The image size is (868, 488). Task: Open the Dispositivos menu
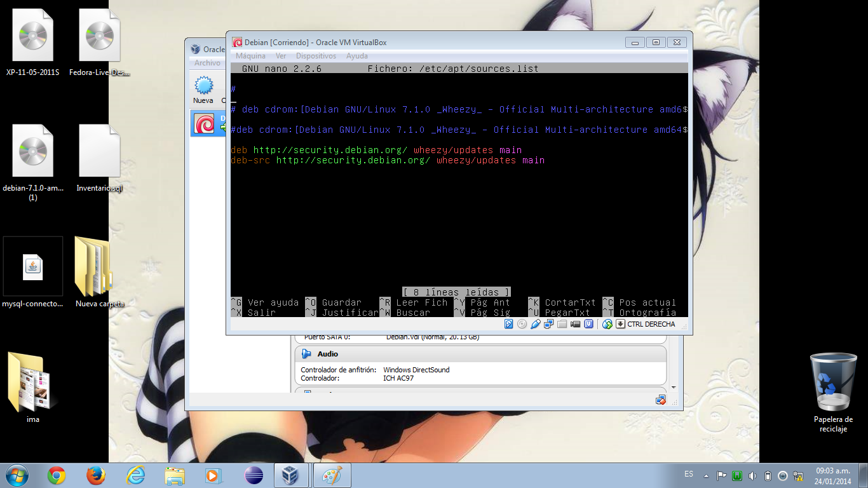(317, 56)
